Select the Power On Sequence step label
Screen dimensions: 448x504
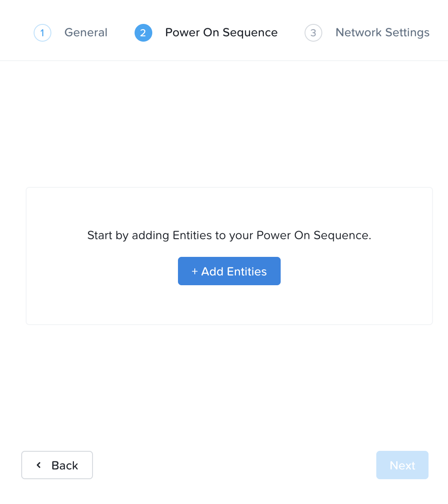221,33
